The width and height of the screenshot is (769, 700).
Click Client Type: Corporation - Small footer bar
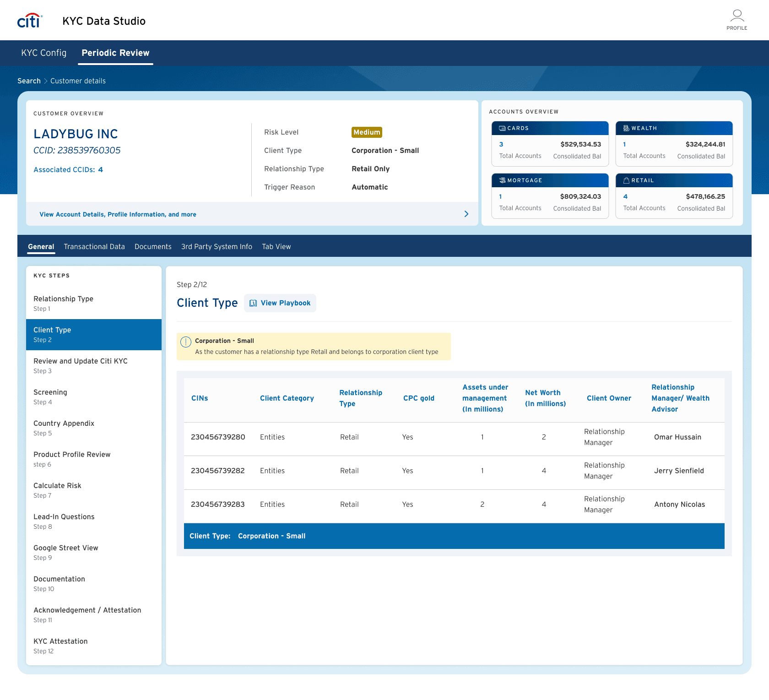point(454,536)
